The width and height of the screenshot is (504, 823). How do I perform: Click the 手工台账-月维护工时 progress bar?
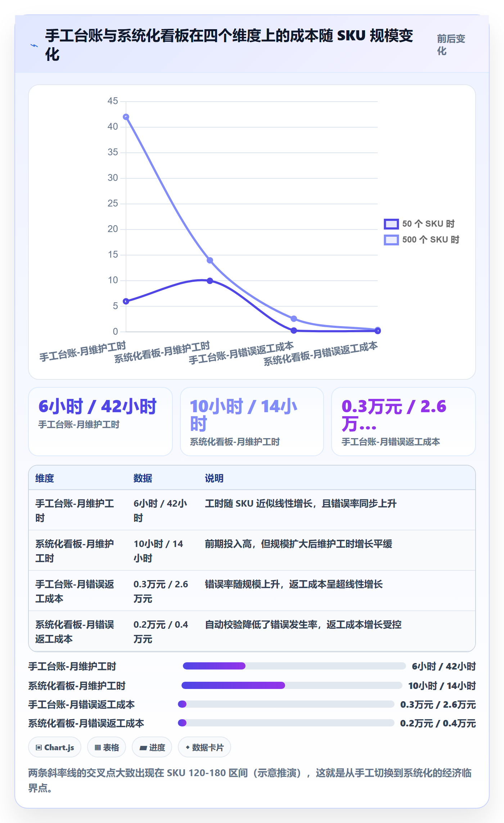pyautogui.click(x=294, y=666)
